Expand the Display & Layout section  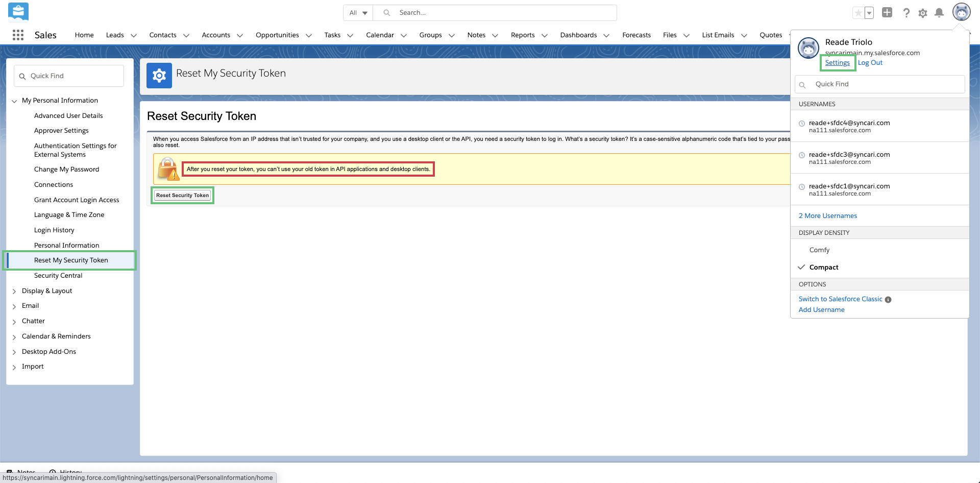coord(14,292)
